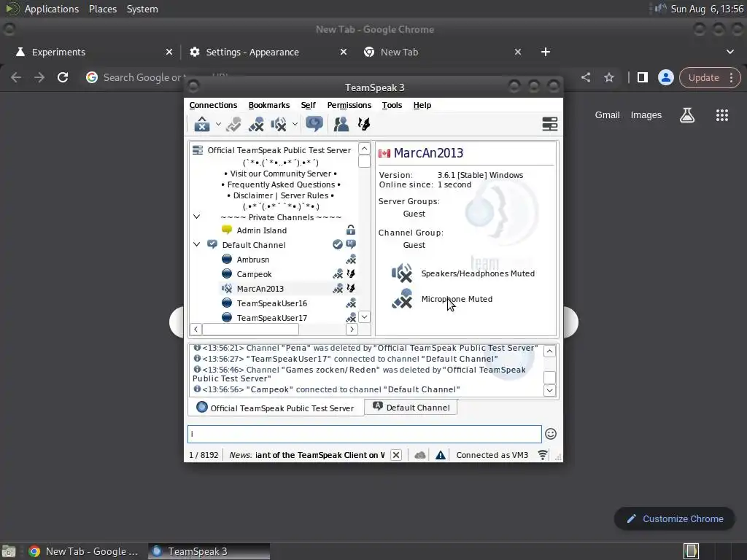The height and width of the screenshot is (560, 747).
Task: Click Visit our Community Server spacer
Action: [x=281, y=174]
